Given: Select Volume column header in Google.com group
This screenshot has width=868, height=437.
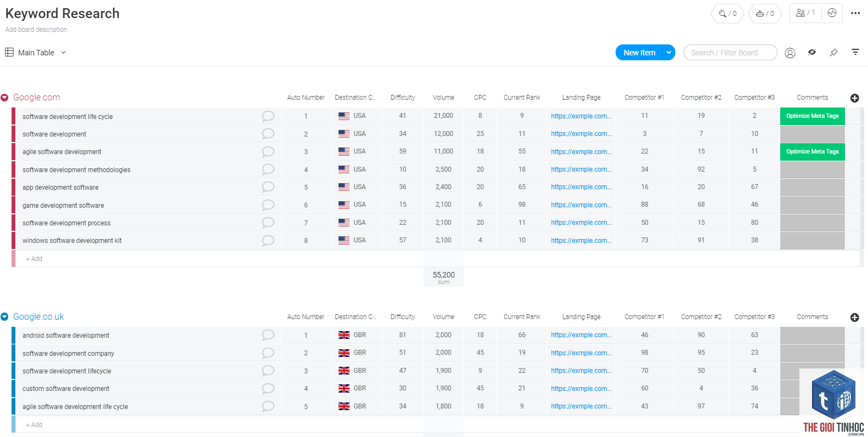Looking at the screenshot, I should pos(443,98).
